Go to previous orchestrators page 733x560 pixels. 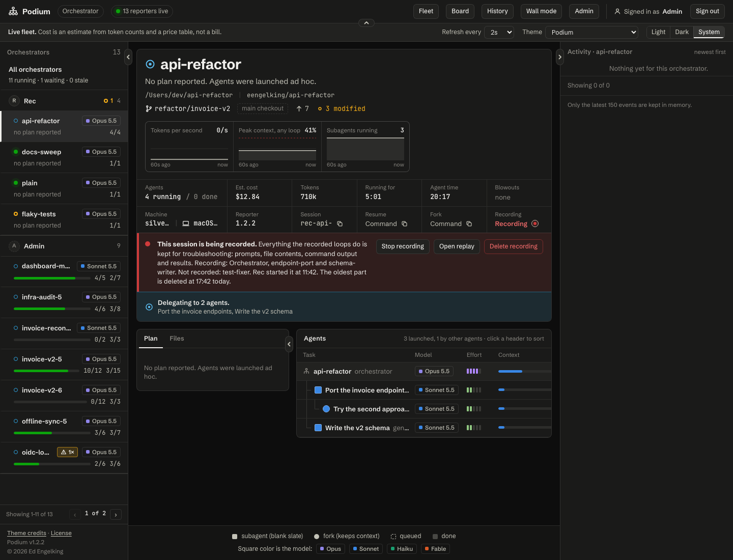click(75, 515)
